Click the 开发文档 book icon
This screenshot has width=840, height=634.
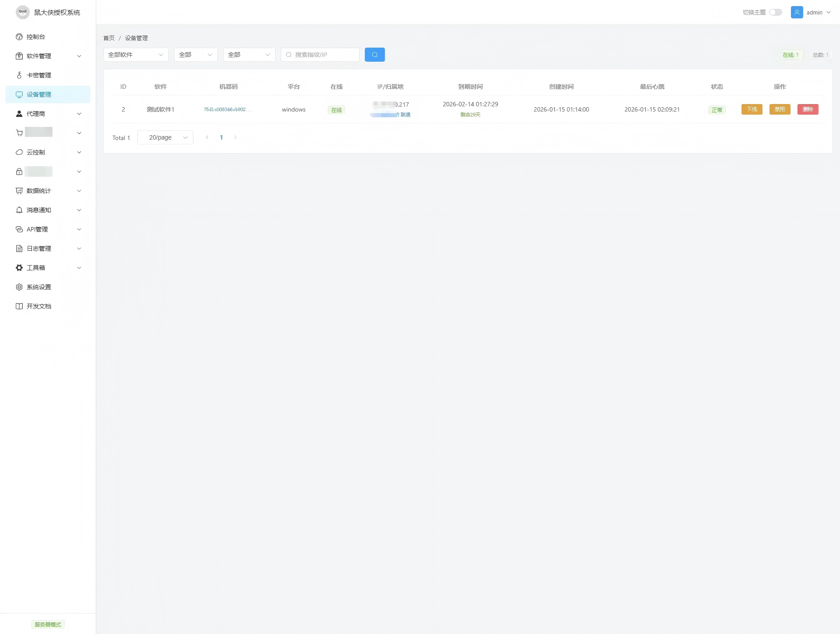pyautogui.click(x=19, y=306)
